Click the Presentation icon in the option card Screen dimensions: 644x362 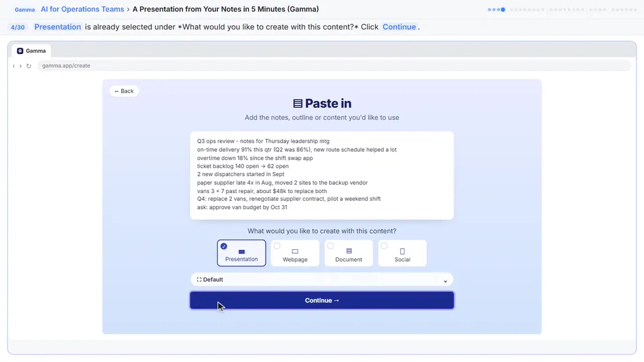[x=241, y=251]
